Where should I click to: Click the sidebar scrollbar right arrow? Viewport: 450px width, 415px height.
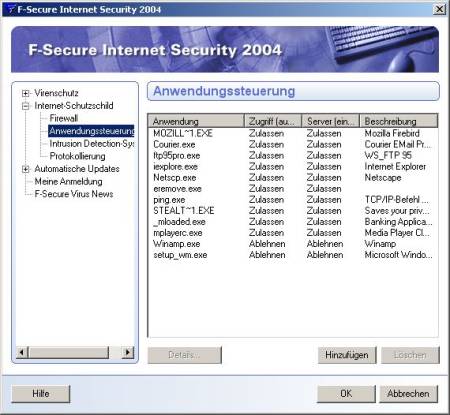click(128, 352)
